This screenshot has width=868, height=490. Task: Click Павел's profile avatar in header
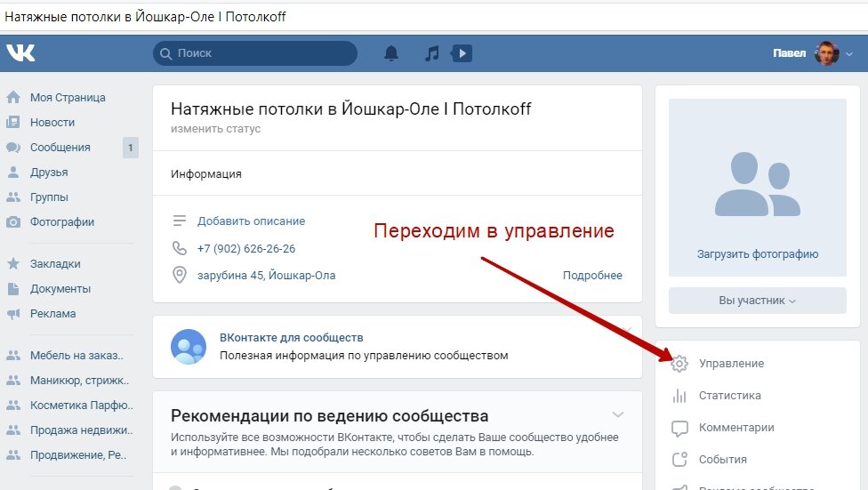826,53
